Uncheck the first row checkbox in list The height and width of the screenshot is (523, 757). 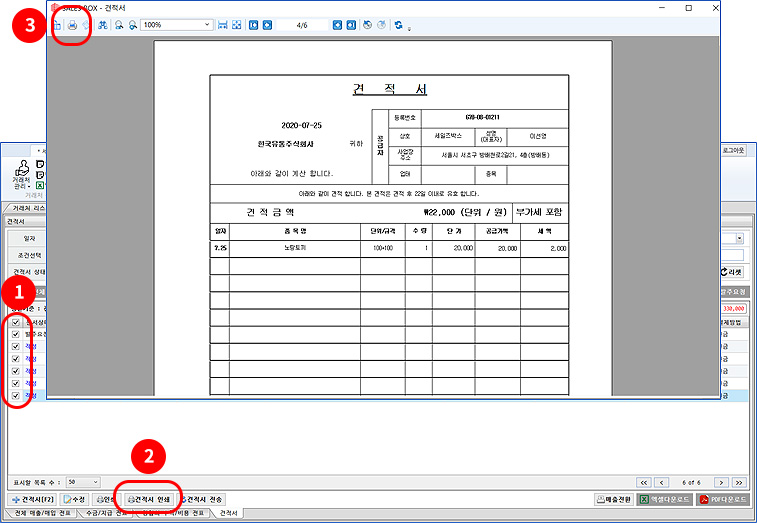click(x=15, y=335)
